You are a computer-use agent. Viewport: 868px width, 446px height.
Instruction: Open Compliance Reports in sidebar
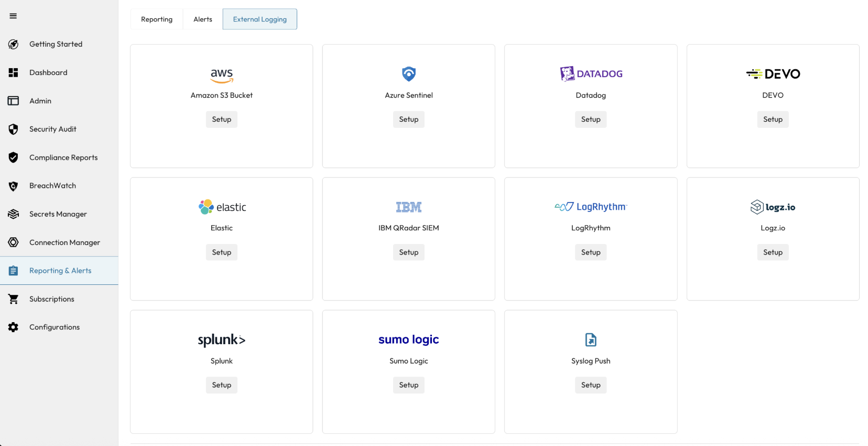tap(63, 157)
